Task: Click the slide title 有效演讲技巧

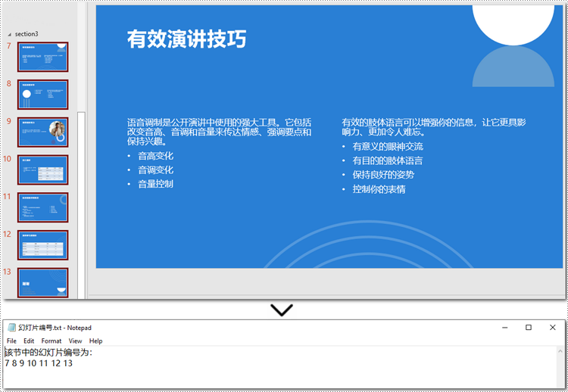Action: pyautogui.click(x=186, y=39)
